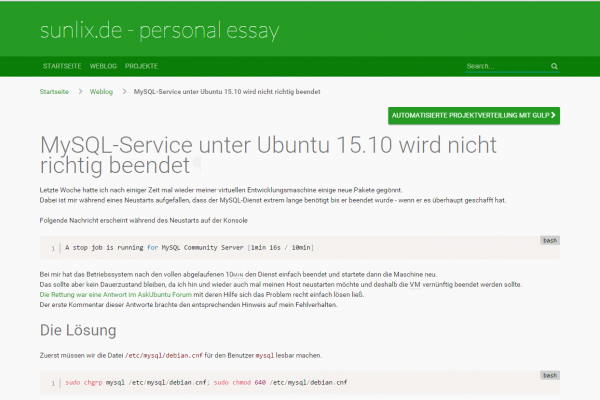Click the bash label on the stop job code block
600x400 pixels.
coord(550,240)
